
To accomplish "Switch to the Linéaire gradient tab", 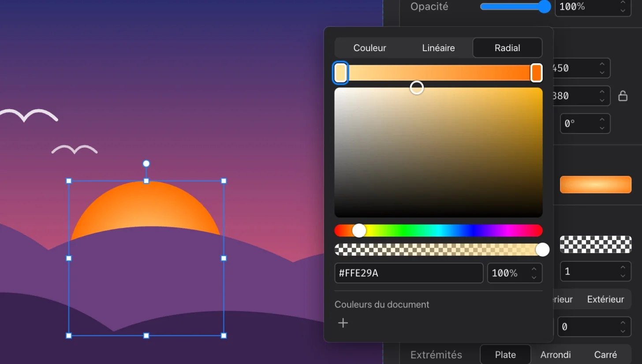I will click(438, 48).
